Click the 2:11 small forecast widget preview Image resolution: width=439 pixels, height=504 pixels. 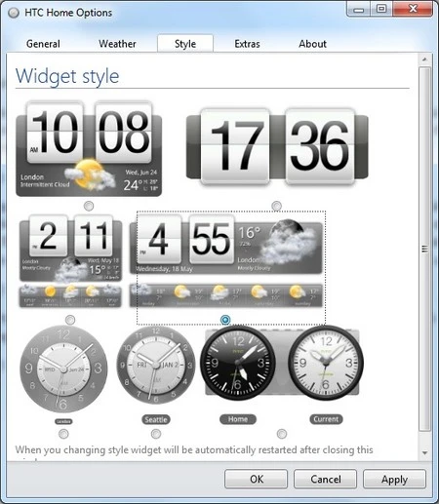pos(70,261)
